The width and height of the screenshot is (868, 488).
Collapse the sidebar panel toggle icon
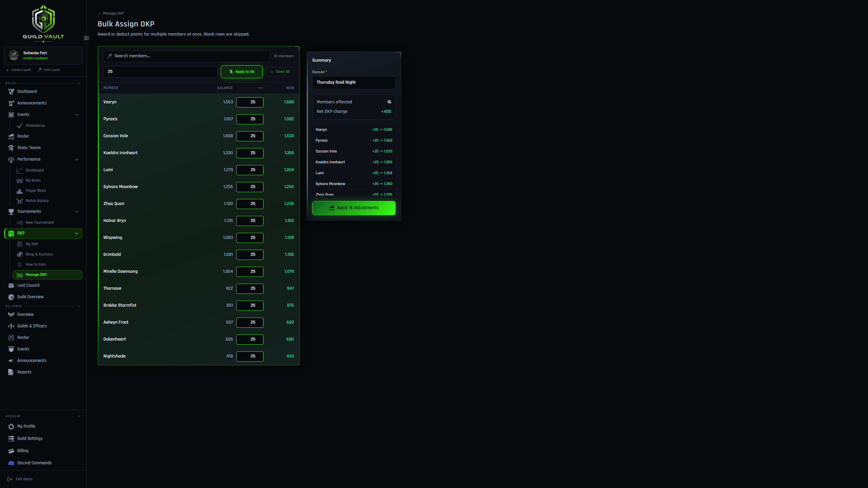86,38
